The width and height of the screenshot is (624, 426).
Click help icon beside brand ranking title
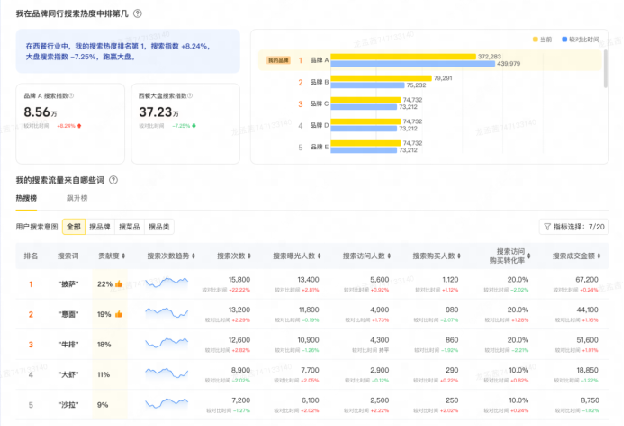(137, 14)
